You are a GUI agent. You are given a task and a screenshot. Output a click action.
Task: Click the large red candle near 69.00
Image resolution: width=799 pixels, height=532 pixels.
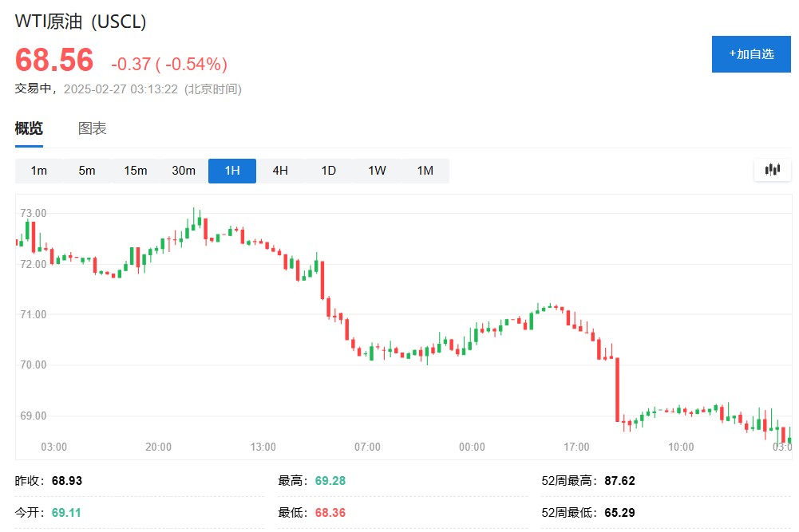[x=618, y=389]
